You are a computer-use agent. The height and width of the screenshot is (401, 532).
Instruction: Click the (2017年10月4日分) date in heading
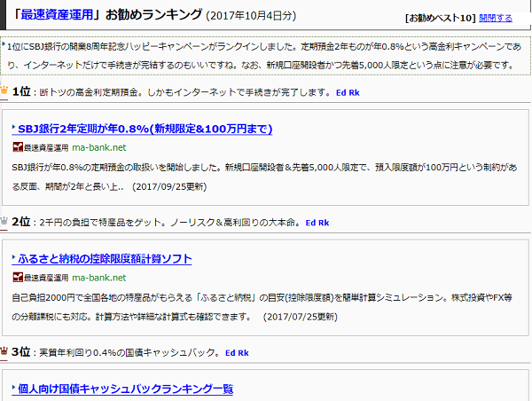tap(251, 16)
